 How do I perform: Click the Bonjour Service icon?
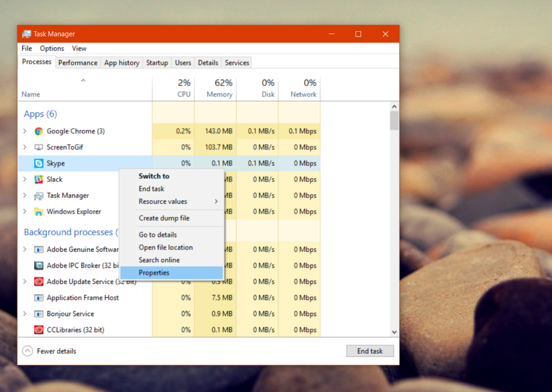pos(38,313)
